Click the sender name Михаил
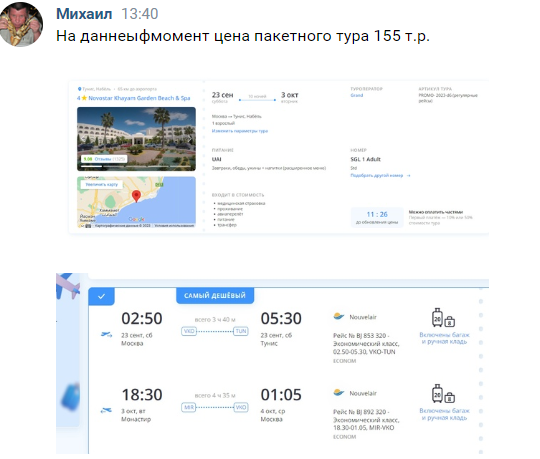The height and width of the screenshot is (459, 540). 84,14
